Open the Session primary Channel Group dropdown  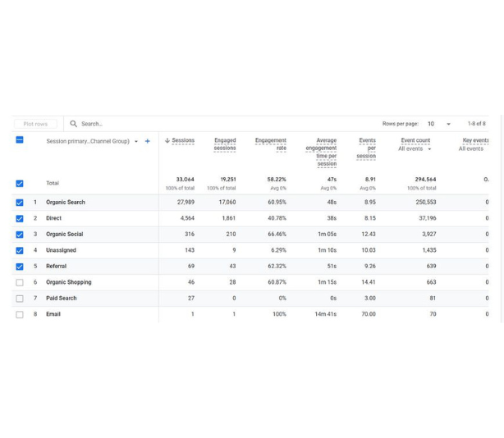point(136,142)
